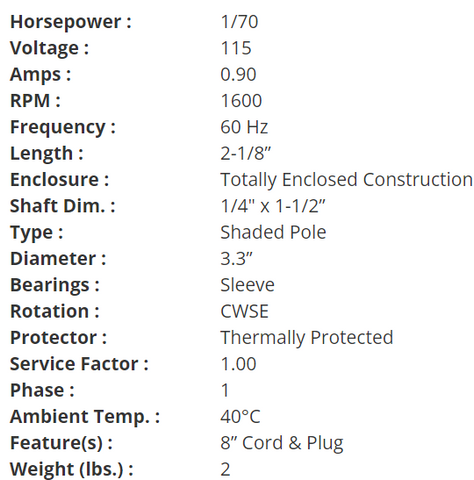Click the Amps value 0.90
Screen dimensions: 474x480
238,74
